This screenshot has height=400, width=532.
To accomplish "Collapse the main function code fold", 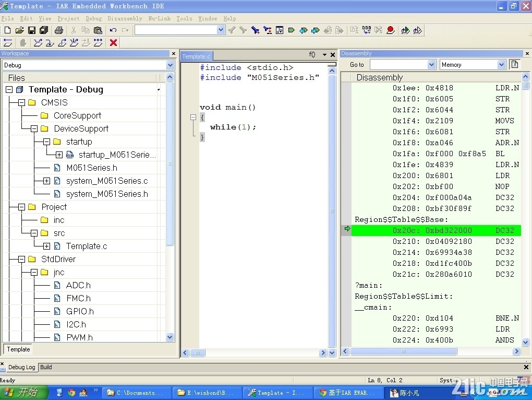I will tap(193, 117).
